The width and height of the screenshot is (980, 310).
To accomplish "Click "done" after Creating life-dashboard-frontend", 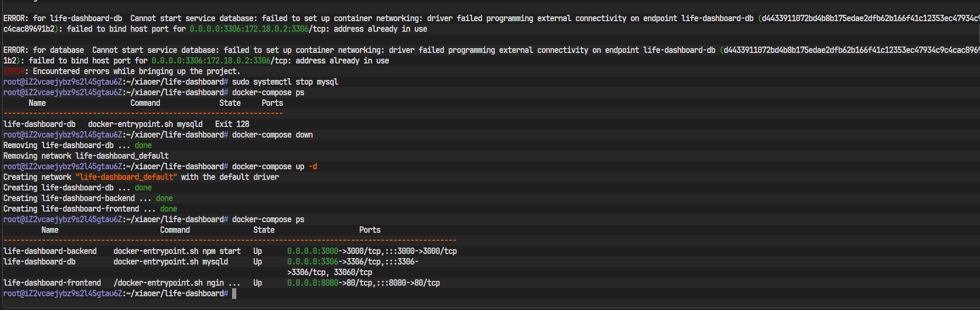I will click(x=168, y=209).
